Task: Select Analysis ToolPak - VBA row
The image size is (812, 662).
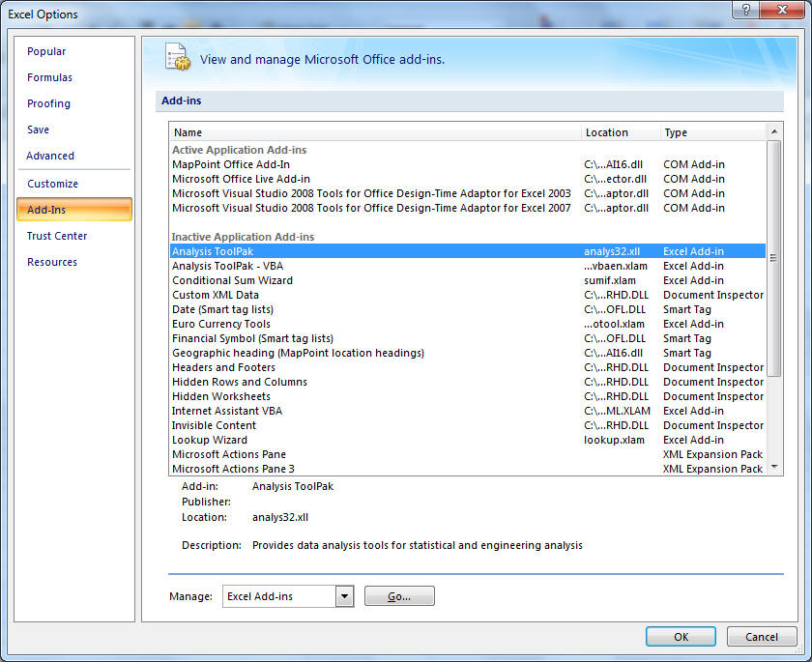Action: 468,266
